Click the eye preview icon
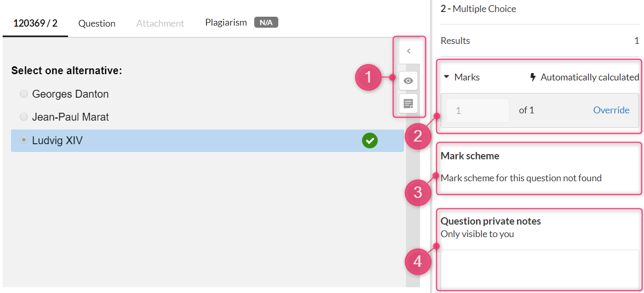The image size is (644, 293). (x=409, y=81)
